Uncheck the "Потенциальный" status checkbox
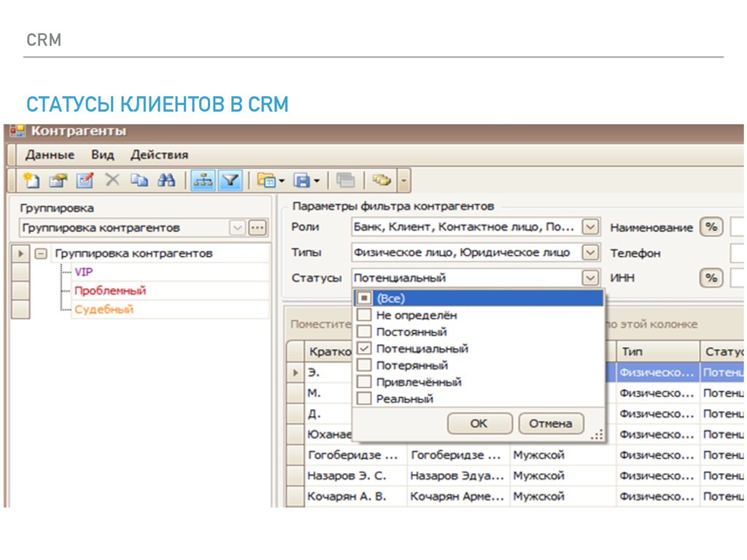 (363, 349)
